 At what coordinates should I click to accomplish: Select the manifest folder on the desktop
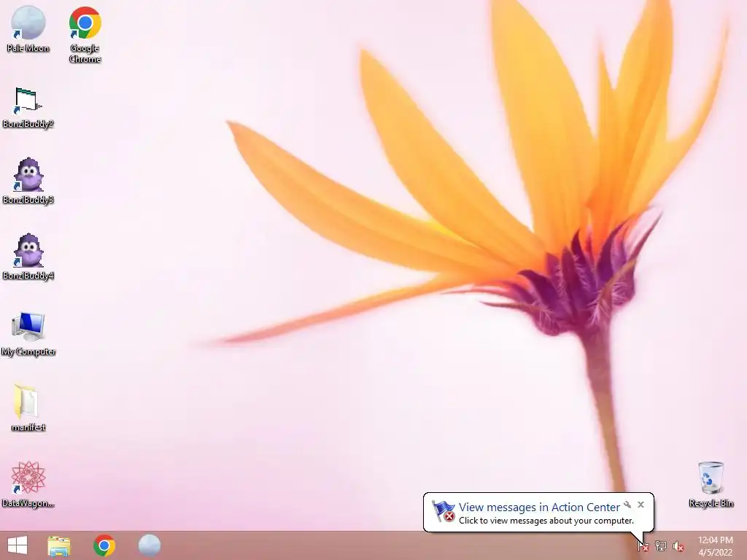click(x=28, y=408)
